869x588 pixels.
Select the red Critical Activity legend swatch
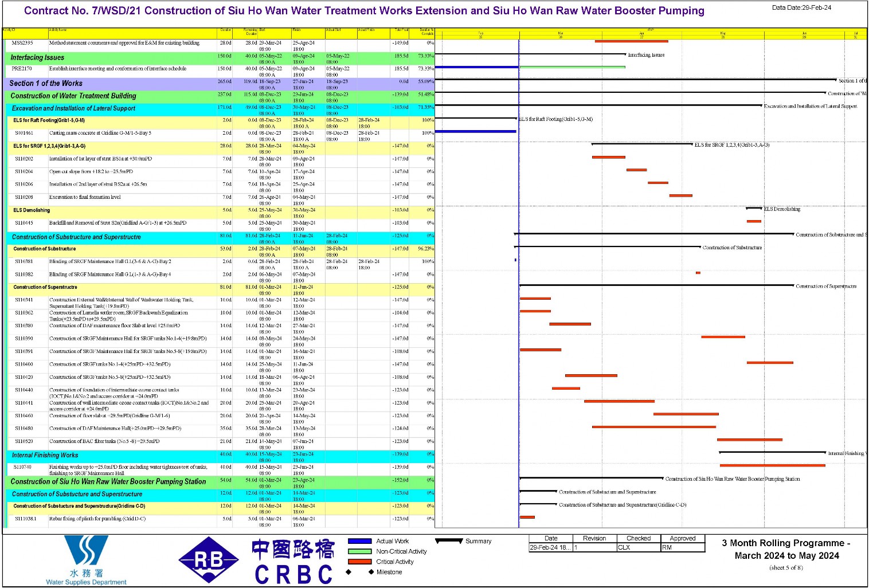pyautogui.click(x=360, y=562)
